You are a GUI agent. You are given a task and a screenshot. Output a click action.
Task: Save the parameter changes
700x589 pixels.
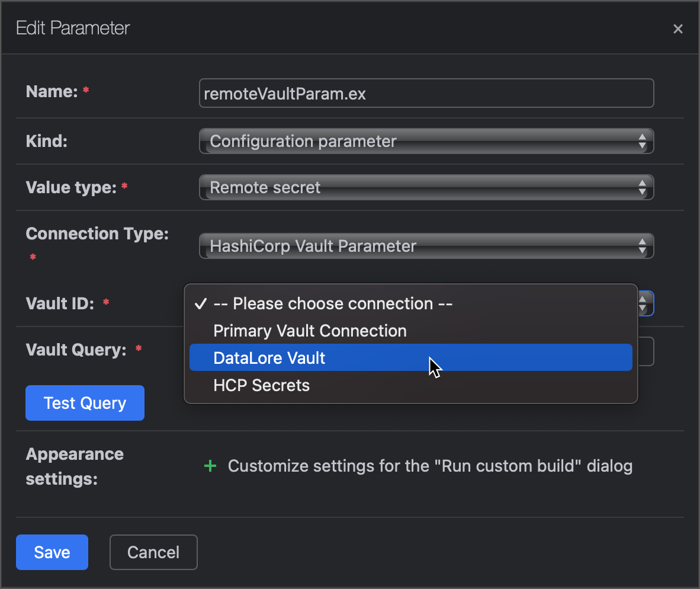click(52, 552)
